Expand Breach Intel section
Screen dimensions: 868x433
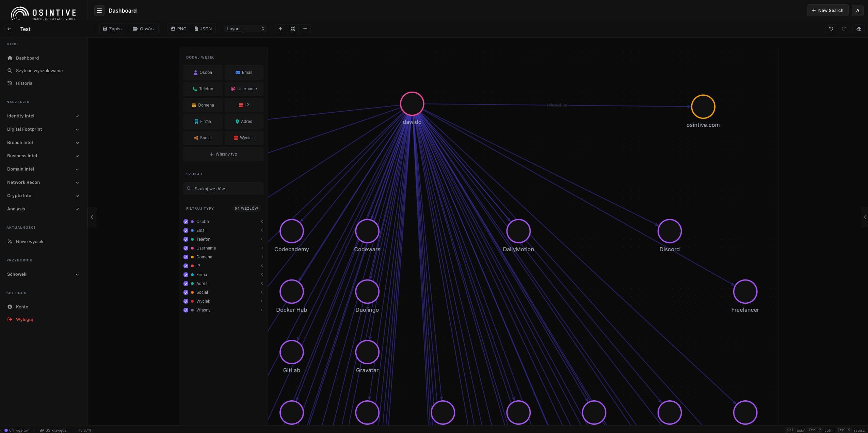click(x=43, y=143)
